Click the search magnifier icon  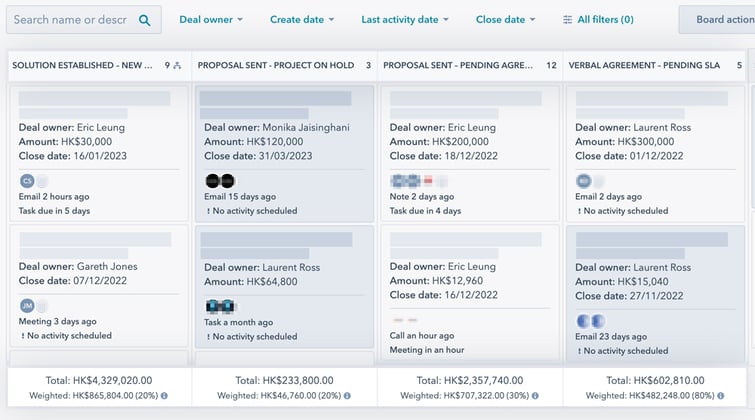pos(145,20)
